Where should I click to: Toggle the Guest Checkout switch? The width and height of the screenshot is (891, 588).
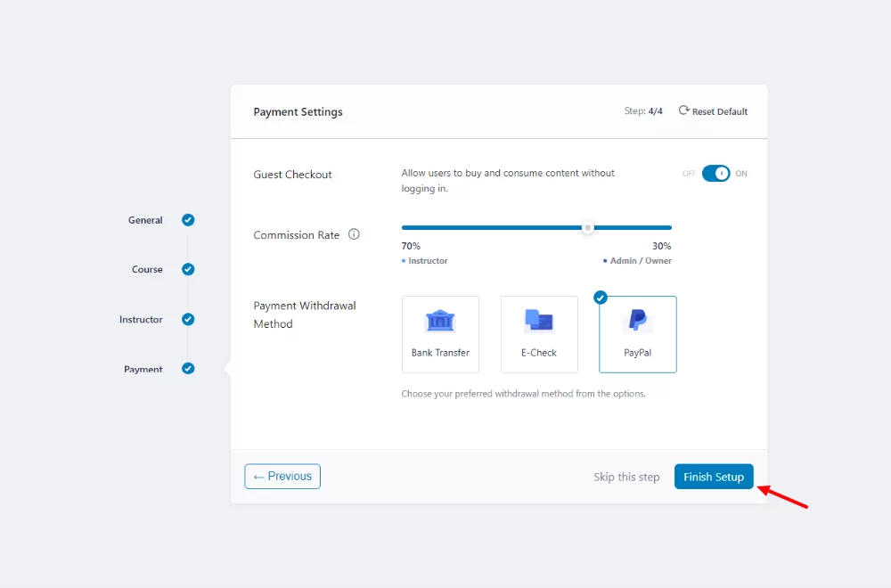click(x=715, y=173)
